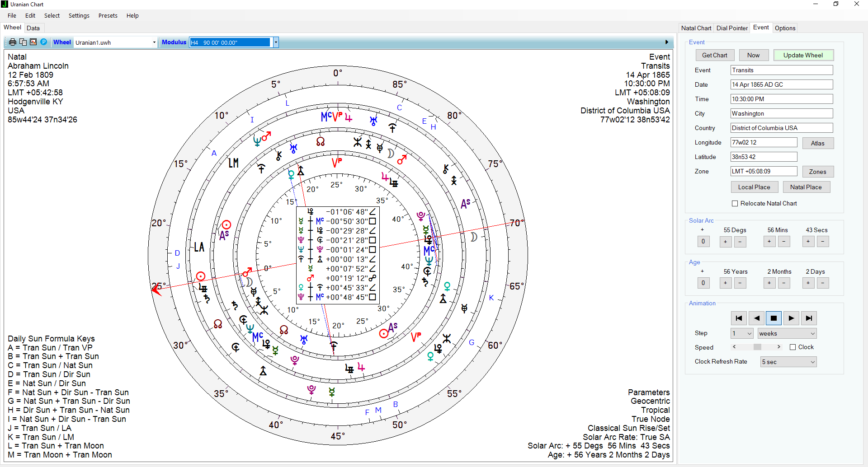Open the Edit menu
The image size is (868, 467).
30,16
